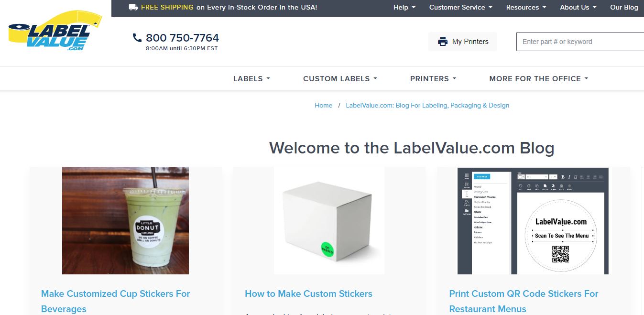Screen dimensions: 644x315
Task: Click the phone icon beside 800 750-7764
Action: 137,38
